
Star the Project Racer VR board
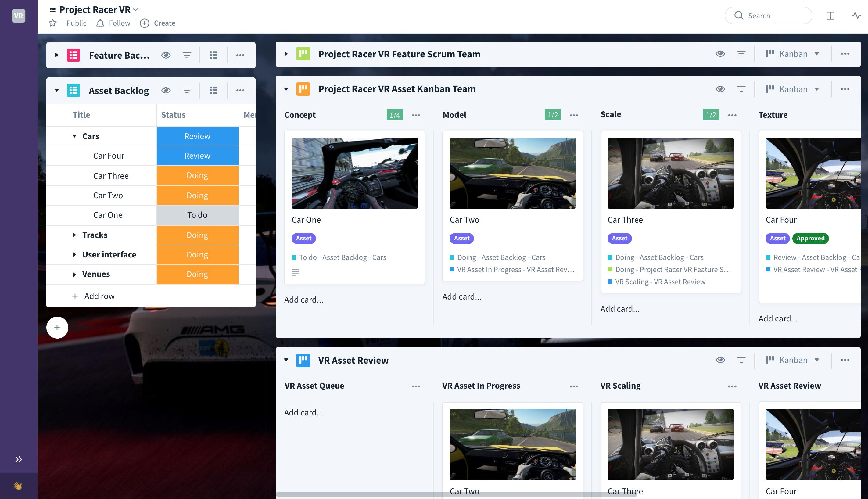coord(53,23)
